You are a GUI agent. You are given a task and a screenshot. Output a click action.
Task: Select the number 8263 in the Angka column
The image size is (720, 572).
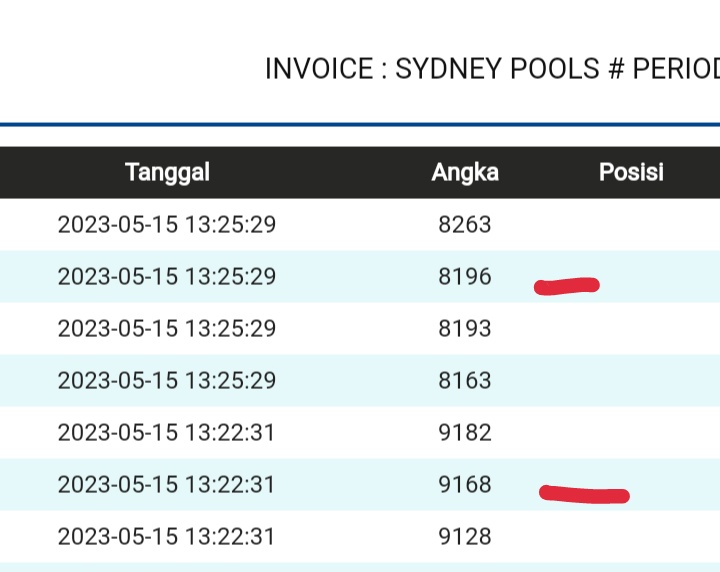pyautogui.click(x=465, y=224)
